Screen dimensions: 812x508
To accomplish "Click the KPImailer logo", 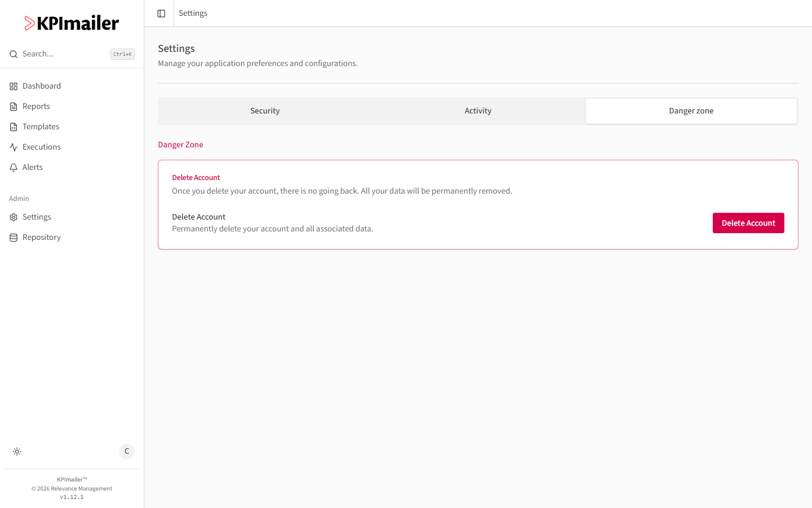I will point(72,23).
